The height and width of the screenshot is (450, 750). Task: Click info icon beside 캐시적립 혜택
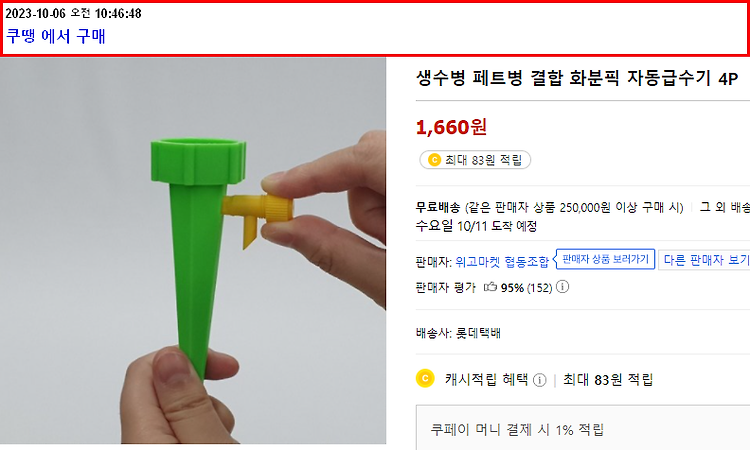540,380
